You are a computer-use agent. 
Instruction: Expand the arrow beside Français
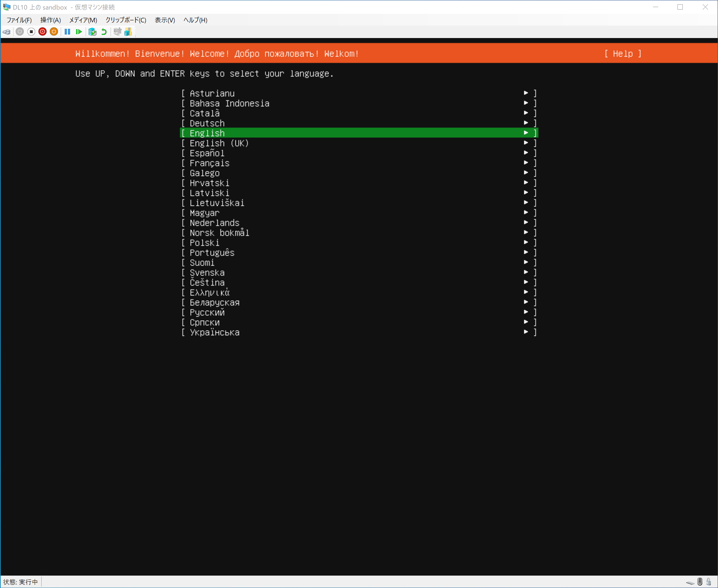click(526, 163)
